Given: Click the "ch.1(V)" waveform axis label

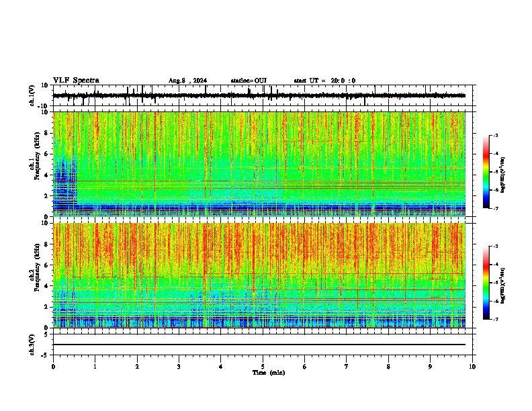Looking at the screenshot, I should point(32,95).
